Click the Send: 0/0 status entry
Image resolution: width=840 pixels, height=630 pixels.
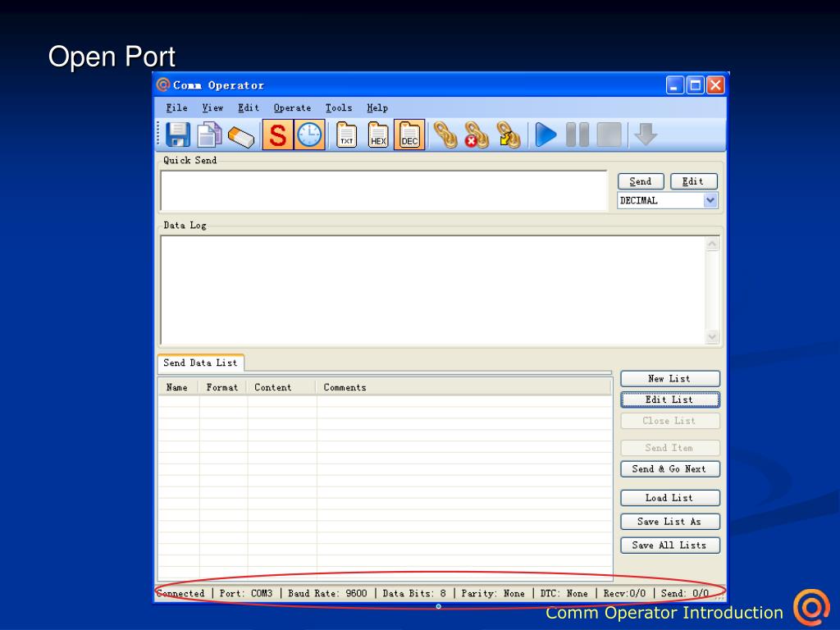pos(685,593)
